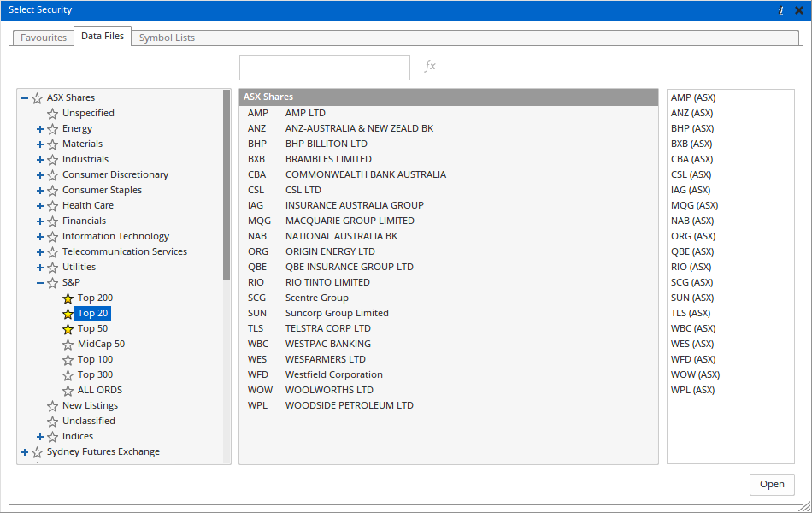This screenshot has width=812, height=513.
Task: Unfavourite the Top 50 list
Action: click(x=68, y=329)
